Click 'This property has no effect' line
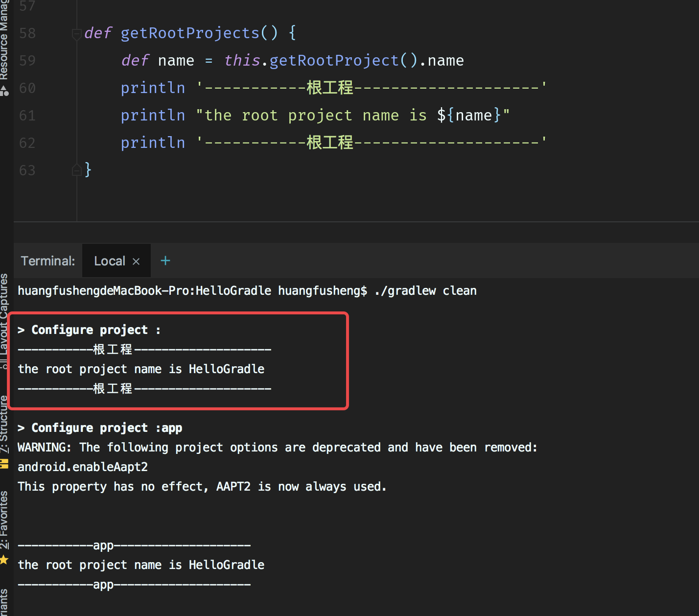Viewport: 699px width, 616px height. pos(202,487)
